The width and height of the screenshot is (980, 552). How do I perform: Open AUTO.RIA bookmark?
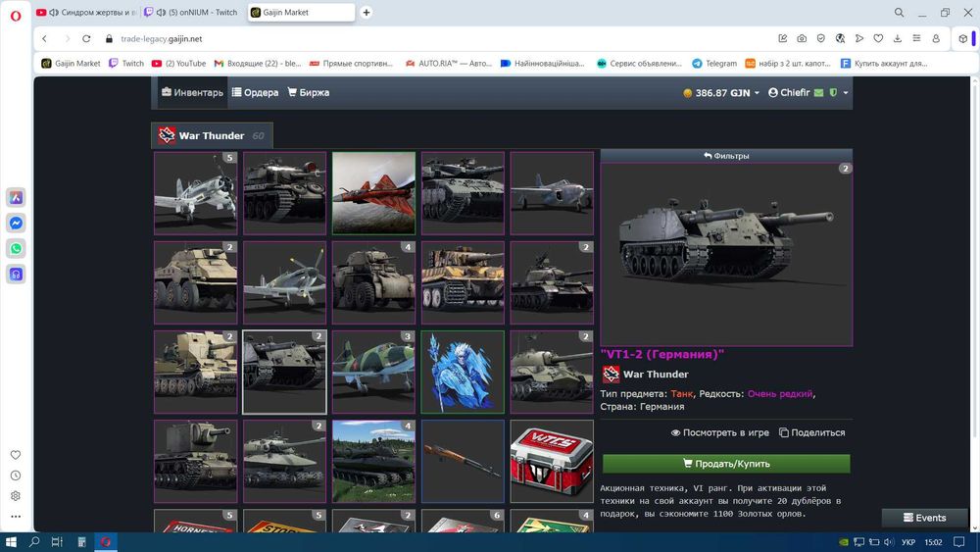(448, 63)
